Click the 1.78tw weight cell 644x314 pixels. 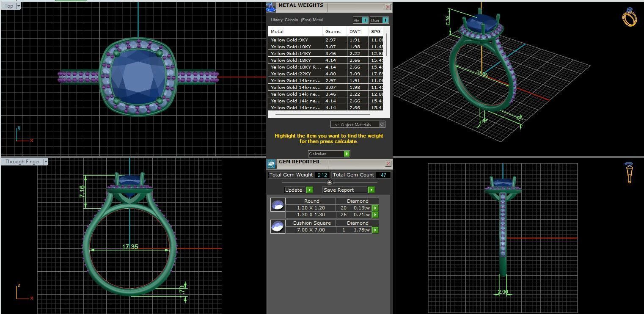pos(361,230)
